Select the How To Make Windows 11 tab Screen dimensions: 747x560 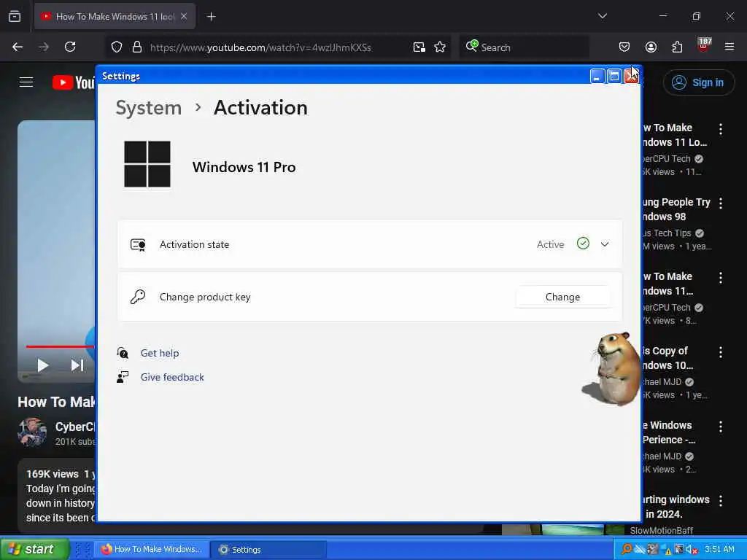(115, 17)
